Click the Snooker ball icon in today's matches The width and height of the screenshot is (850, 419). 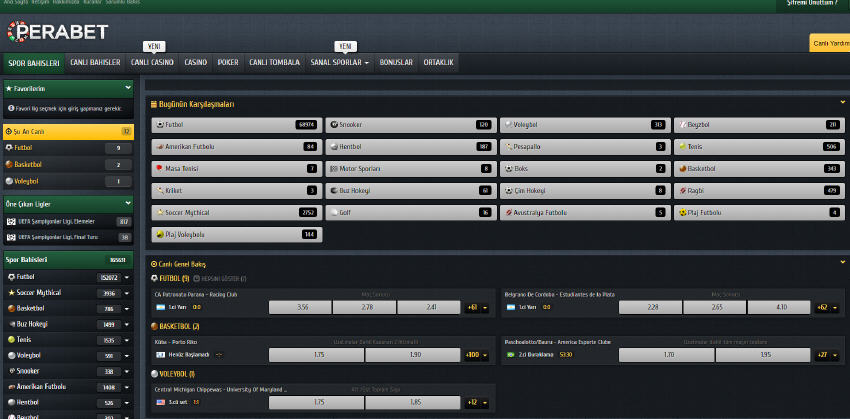tap(334, 125)
